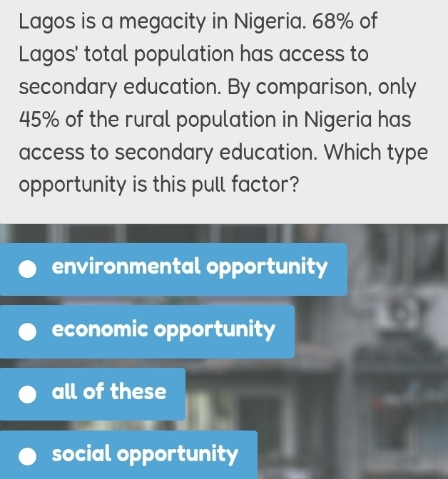Click the words Which type in question
The image size is (448, 479).
(x=376, y=153)
